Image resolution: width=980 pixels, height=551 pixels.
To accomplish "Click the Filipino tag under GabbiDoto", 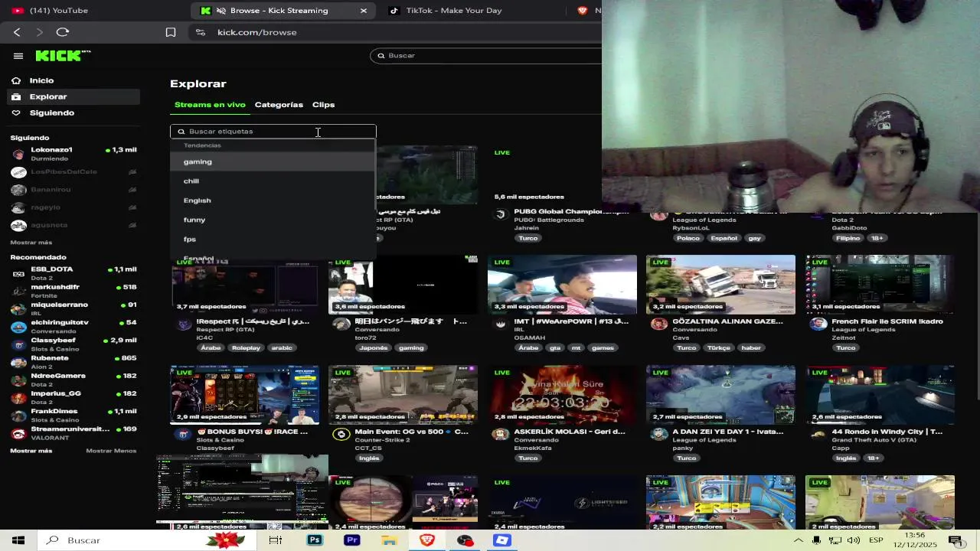I will coord(848,238).
